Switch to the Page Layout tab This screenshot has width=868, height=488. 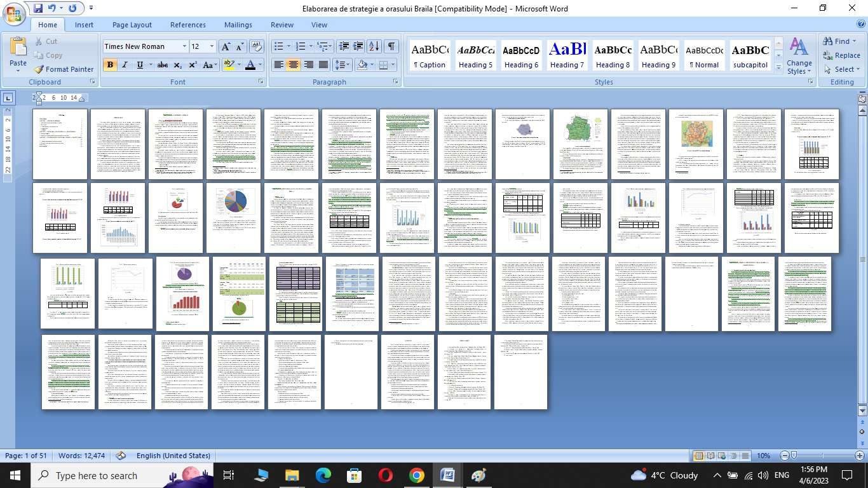[132, 25]
